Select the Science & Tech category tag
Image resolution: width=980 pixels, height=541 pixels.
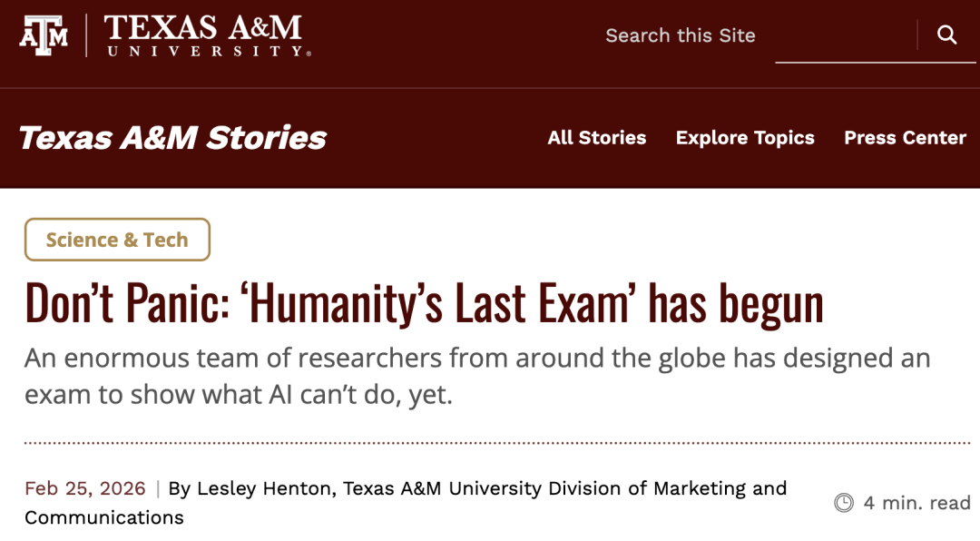[117, 240]
